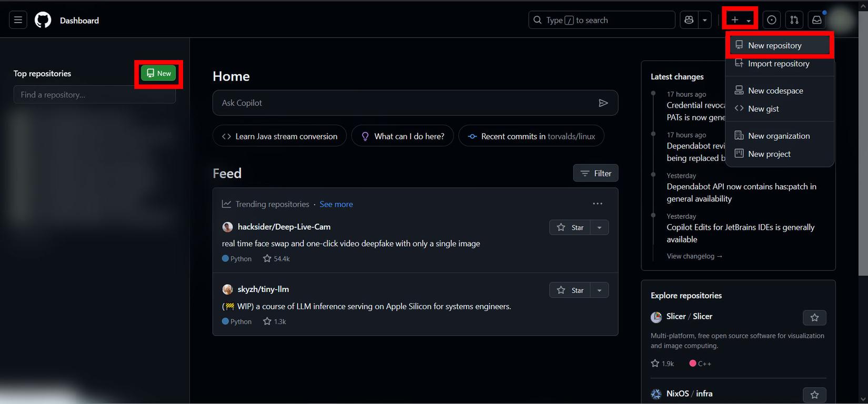Open Slicer / Slicer repository link

point(689,316)
